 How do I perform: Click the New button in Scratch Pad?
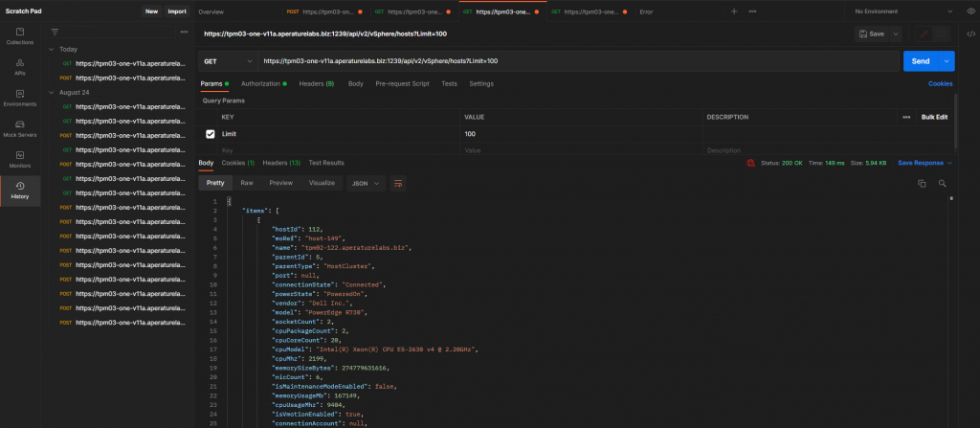[x=152, y=11]
